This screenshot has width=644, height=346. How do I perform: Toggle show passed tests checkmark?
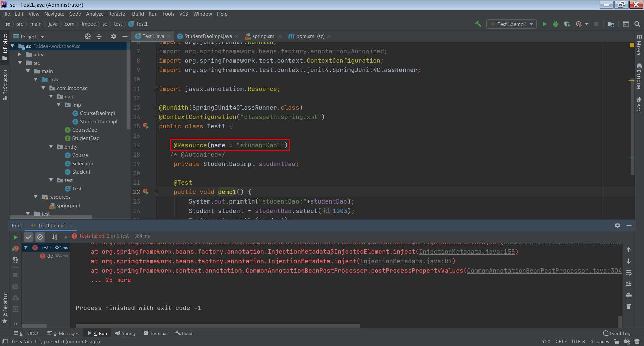[x=29, y=237]
